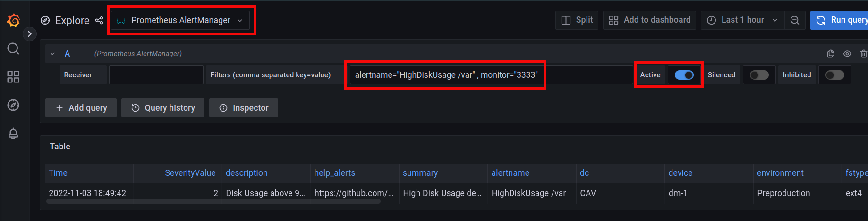Open search from the sidebar magnifier icon
Screen dimensions: 868x221
tap(13, 49)
